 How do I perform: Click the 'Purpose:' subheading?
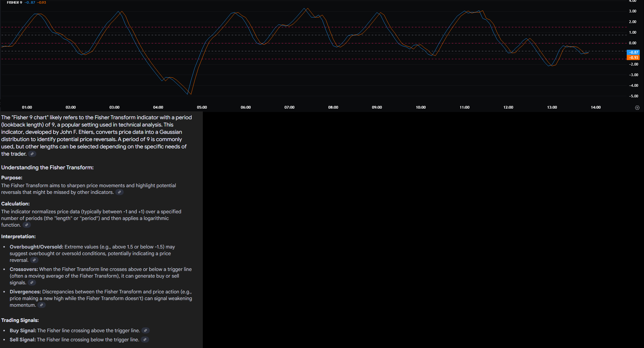pyautogui.click(x=12, y=178)
